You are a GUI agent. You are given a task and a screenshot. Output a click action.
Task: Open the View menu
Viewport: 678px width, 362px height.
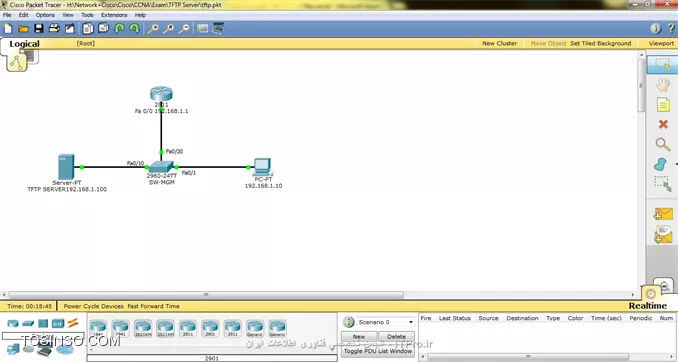[68, 15]
